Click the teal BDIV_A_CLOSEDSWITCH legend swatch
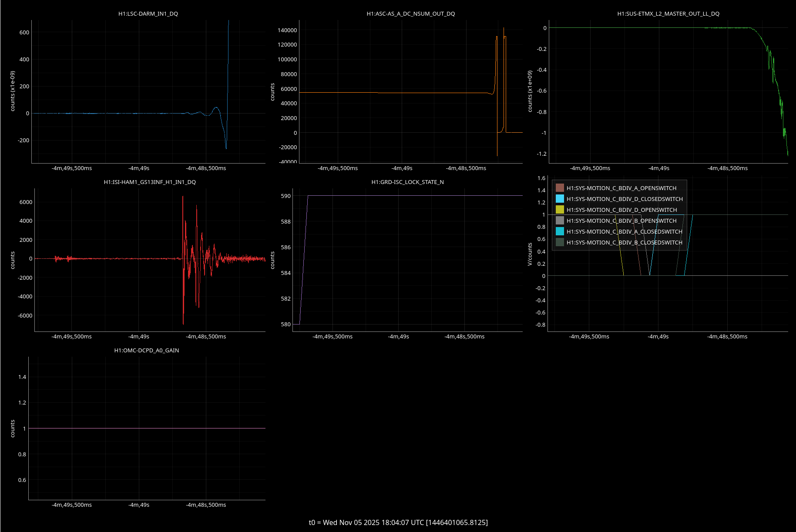 point(560,231)
